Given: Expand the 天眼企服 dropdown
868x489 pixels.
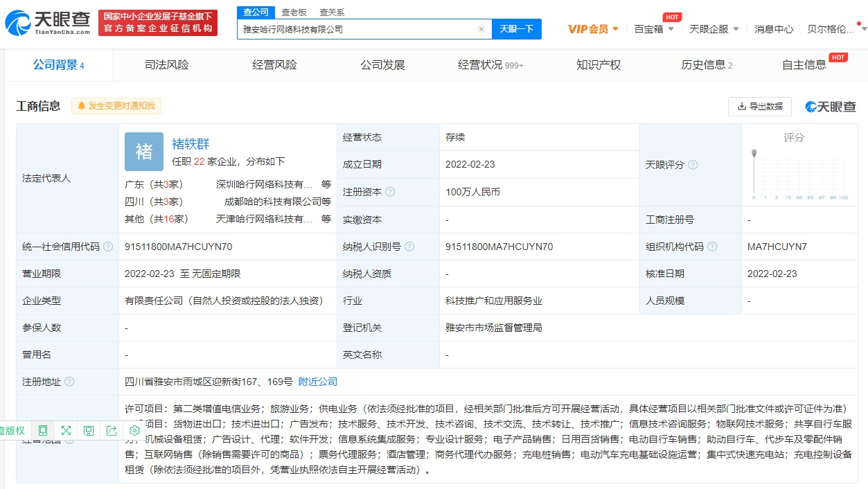Looking at the screenshot, I should pos(714,30).
